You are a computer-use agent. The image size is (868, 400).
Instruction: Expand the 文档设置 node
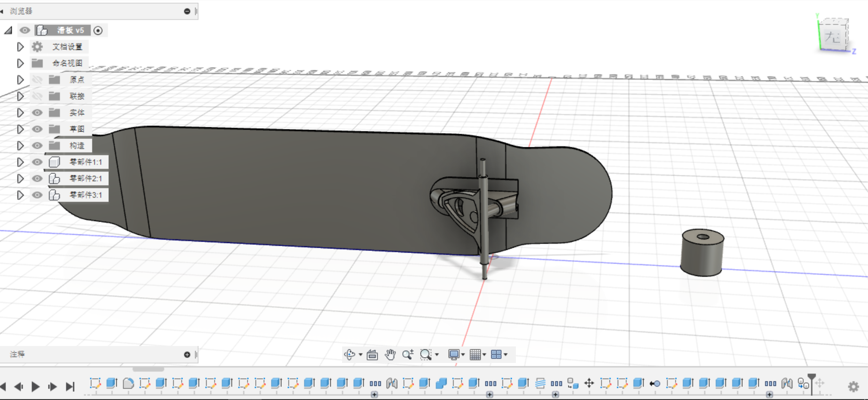(x=20, y=47)
